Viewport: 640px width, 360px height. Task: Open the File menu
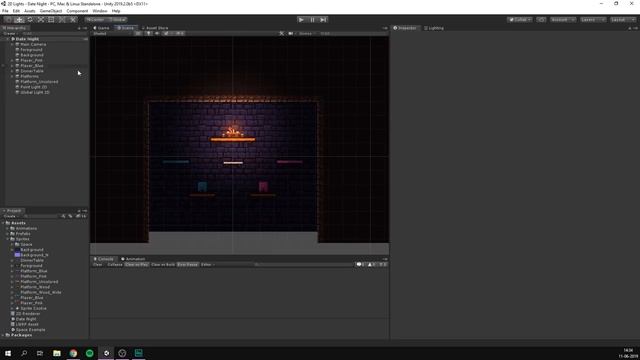5,11
